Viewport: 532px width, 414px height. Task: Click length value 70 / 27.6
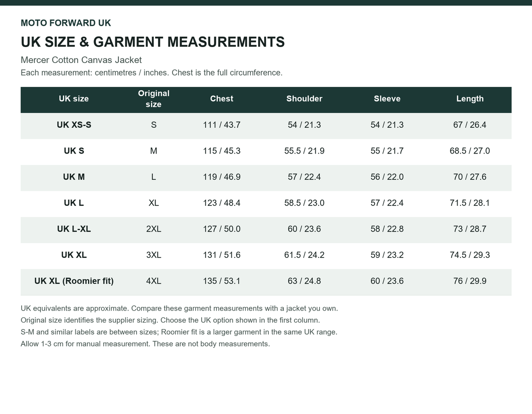pos(470,177)
